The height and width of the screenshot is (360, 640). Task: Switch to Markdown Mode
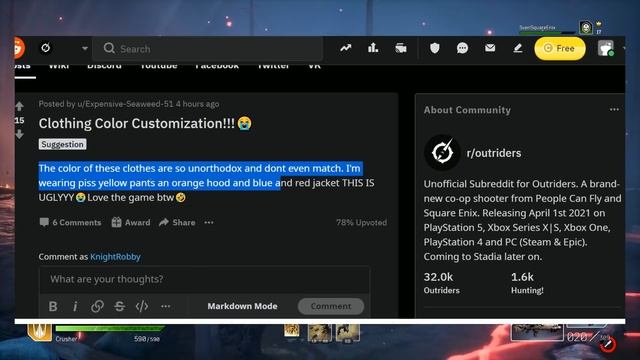coord(242,306)
